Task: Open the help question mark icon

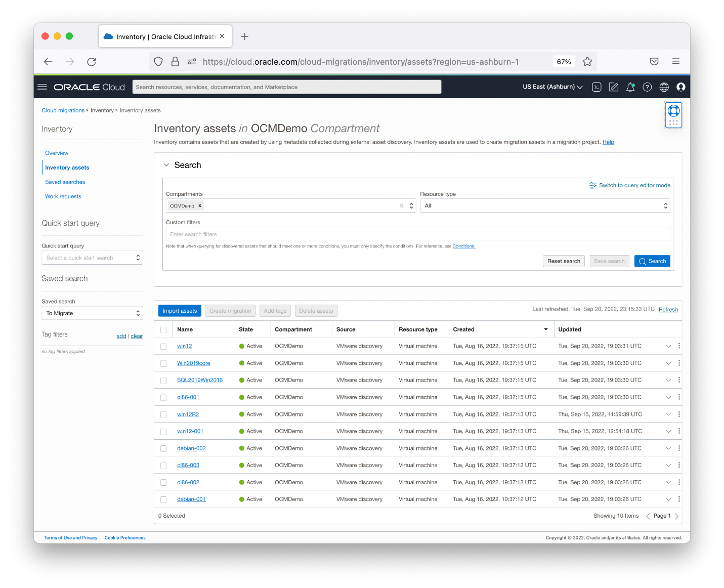Action: (647, 87)
